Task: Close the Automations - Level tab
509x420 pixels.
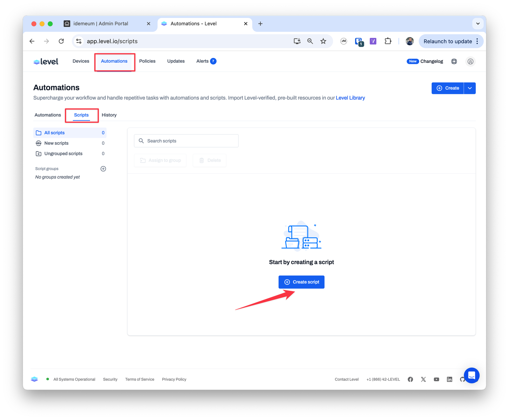Action: [246, 24]
